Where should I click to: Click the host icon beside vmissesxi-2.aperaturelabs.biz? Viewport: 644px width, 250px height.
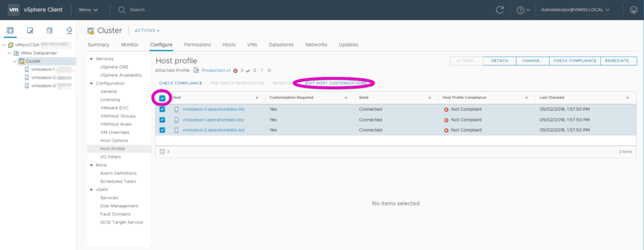177,130
